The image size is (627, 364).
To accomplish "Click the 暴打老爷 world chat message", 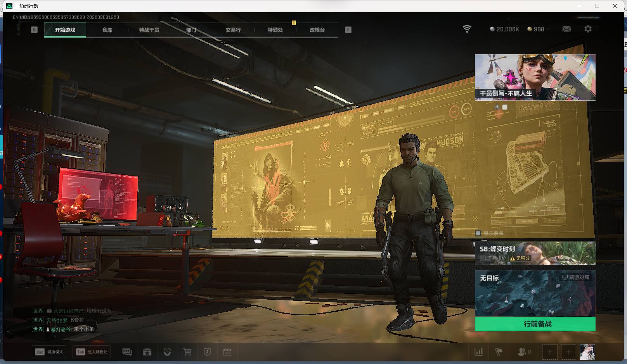I will coord(63,329).
